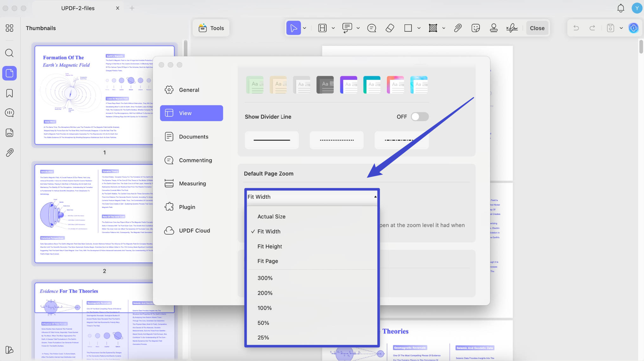Click the Tools button
This screenshot has width=644, height=361.
[x=211, y=28]
